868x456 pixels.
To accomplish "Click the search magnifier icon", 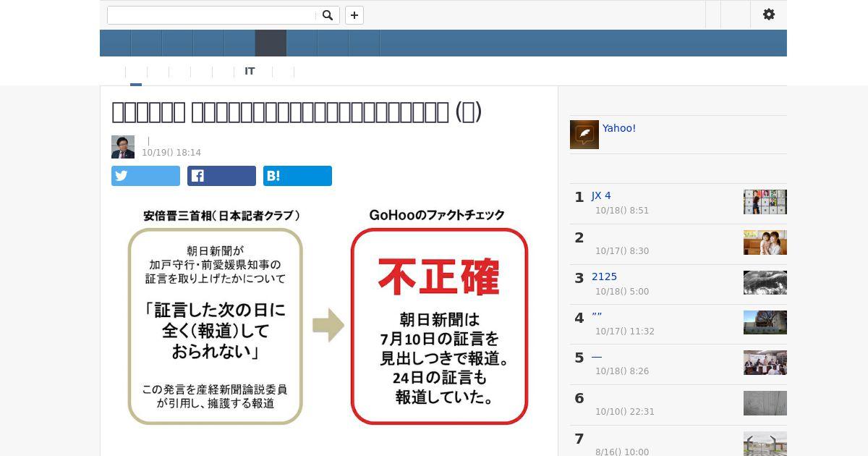I will (x=328, y=15).
